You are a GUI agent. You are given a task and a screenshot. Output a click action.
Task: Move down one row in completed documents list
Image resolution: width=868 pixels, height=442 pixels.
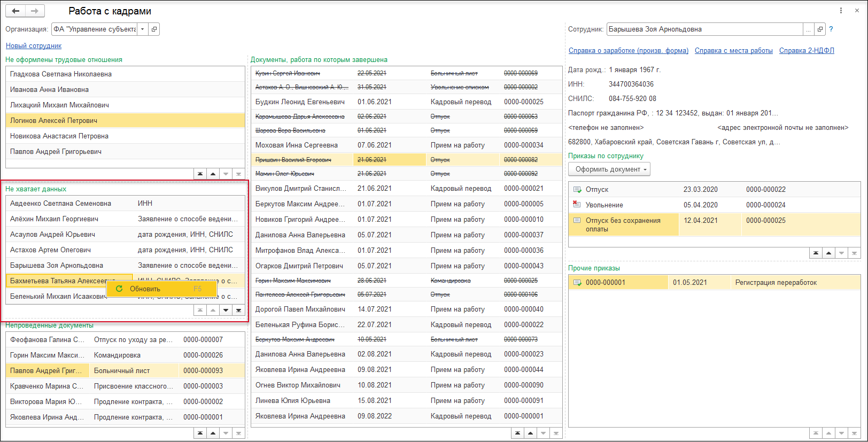[544, 433]
